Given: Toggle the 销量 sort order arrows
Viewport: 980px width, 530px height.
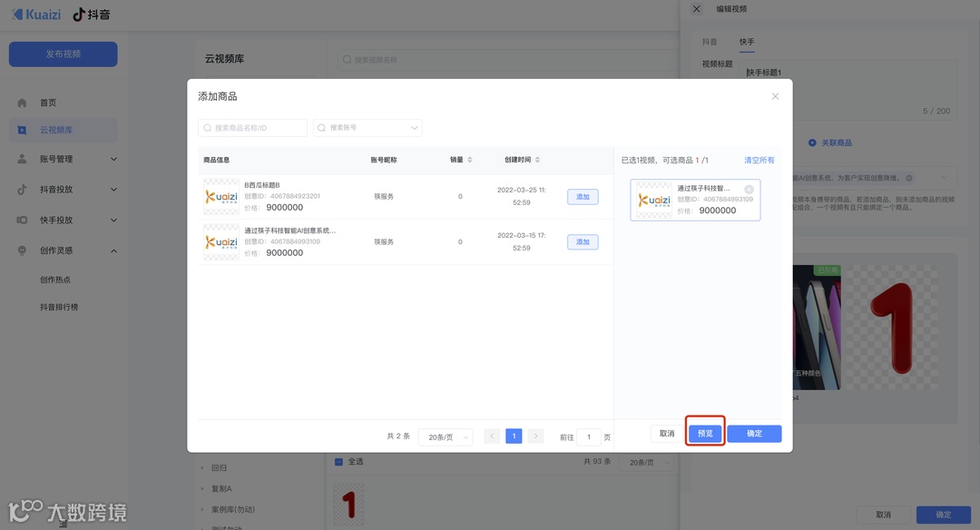Looking at the screenshot, I should 471,160.
